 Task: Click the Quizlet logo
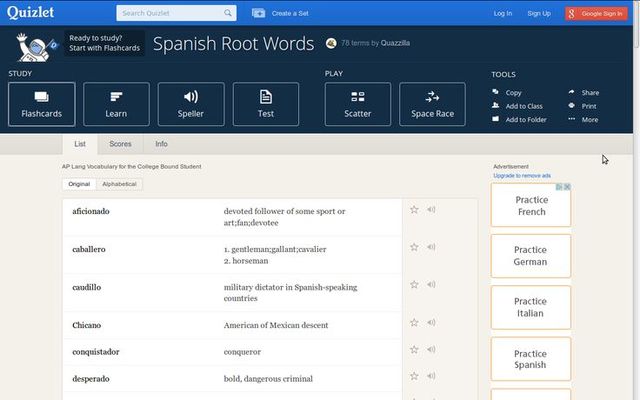tap(30, 12)
